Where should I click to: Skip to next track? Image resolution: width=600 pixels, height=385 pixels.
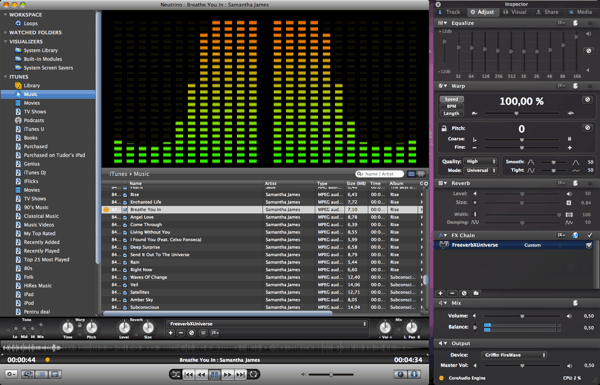point(240,374)
